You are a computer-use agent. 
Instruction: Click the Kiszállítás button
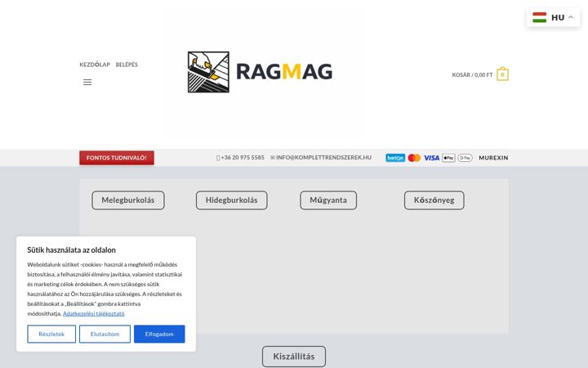[x=294, y=357]
